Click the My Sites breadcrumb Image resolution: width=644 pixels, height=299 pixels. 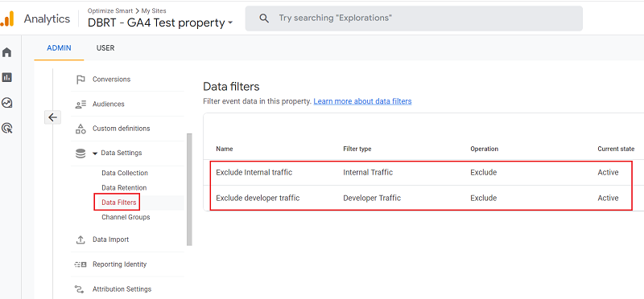(154, 11)
